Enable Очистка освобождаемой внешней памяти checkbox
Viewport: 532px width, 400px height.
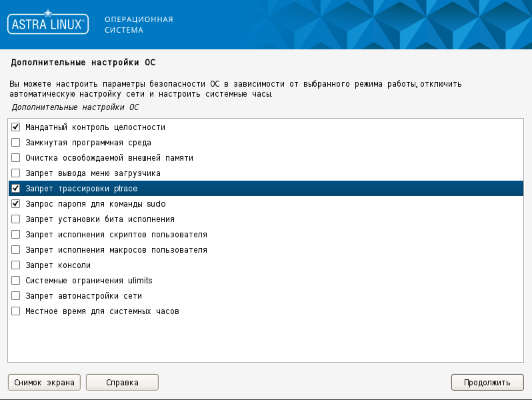[15, 158]
